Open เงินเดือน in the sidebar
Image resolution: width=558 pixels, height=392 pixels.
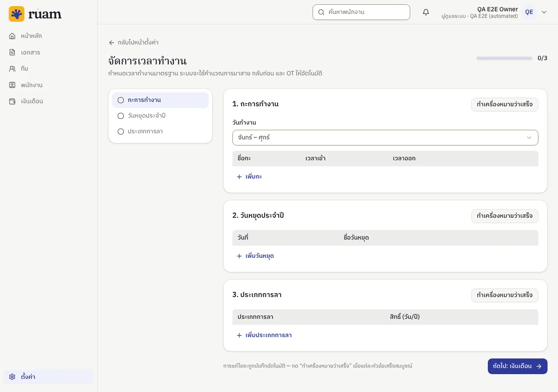click(48, 101)
